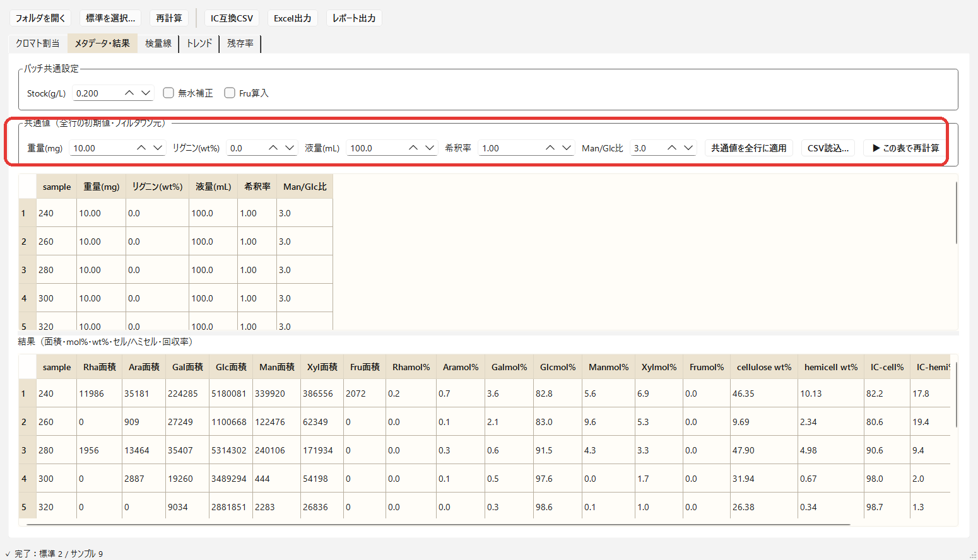Show the 残存率 tab
Viewport: 978px width, 560px height.
point(240,44)
